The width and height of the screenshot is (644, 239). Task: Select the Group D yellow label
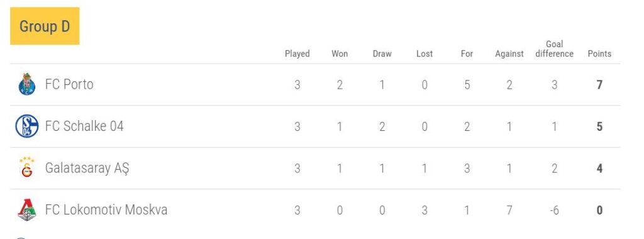(45, 26)
